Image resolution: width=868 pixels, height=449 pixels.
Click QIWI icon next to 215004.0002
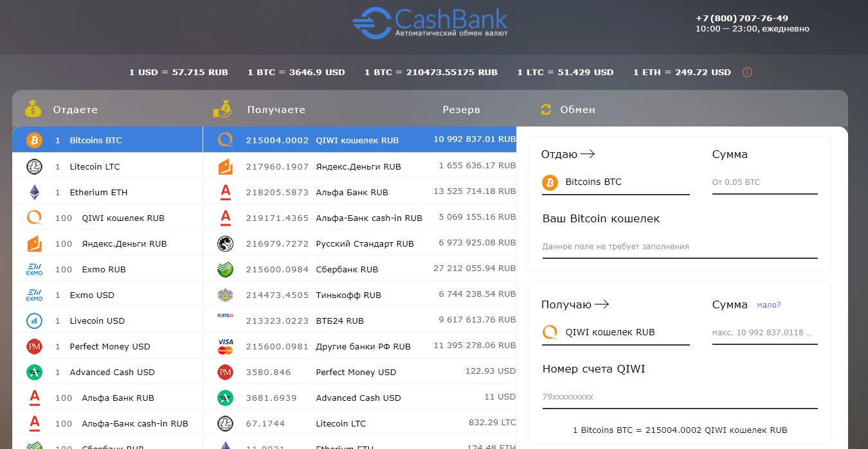(225, 140)
